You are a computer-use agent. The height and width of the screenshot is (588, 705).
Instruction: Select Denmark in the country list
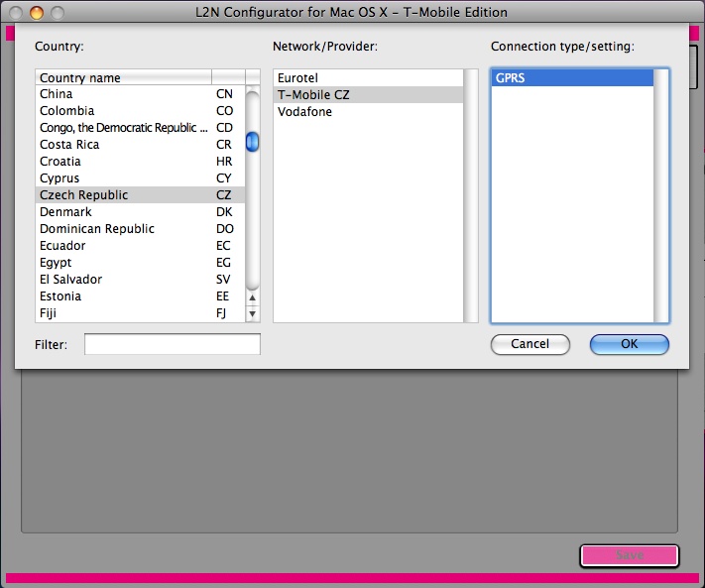tap(140, 212)
